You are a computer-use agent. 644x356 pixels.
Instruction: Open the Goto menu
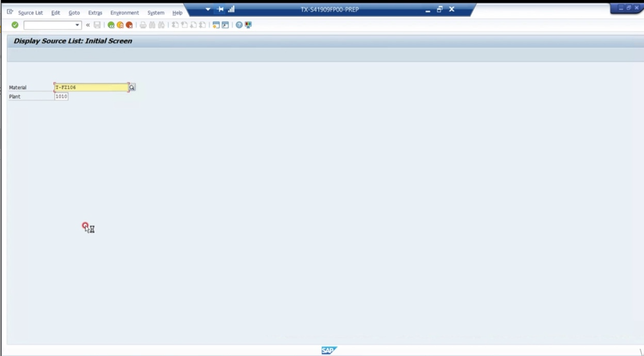tap(74, 13)
